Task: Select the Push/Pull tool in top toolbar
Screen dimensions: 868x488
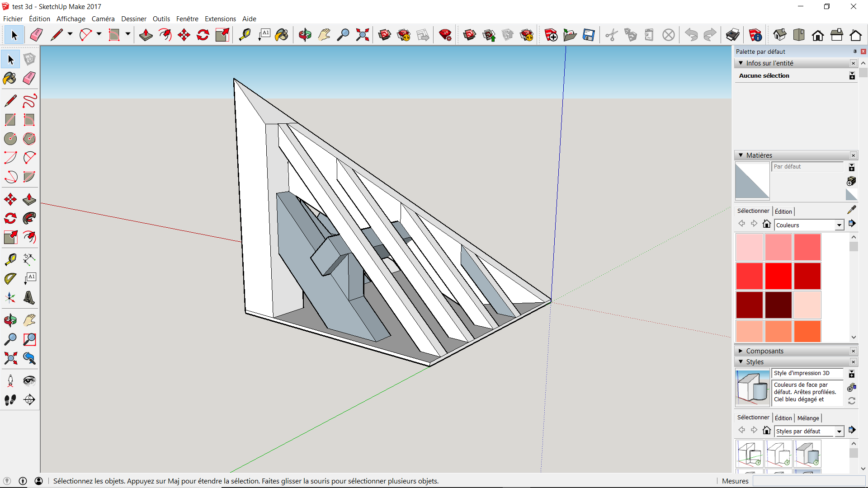Action: coord(146,35)
